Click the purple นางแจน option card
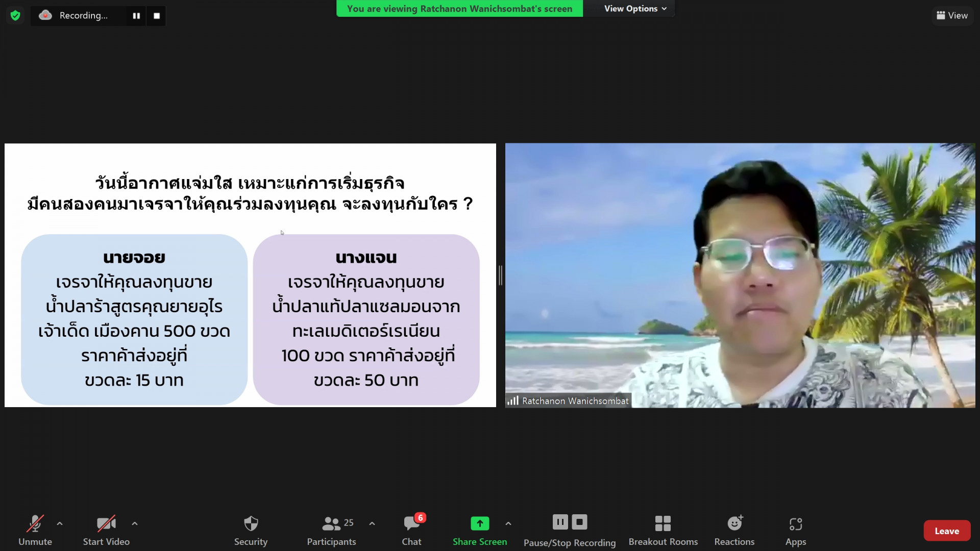This screenshot has width=980, height=551. pyautogui.click(x=366, y=319)
